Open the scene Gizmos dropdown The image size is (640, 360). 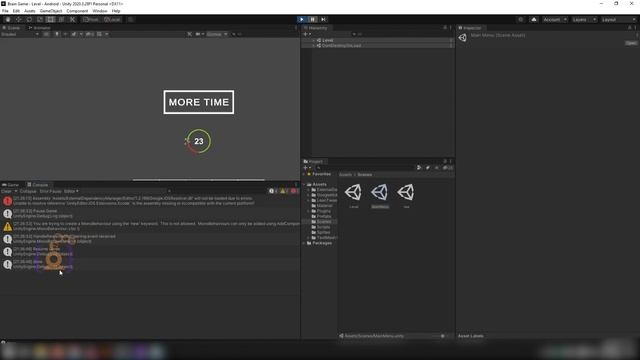coord(217,34)
